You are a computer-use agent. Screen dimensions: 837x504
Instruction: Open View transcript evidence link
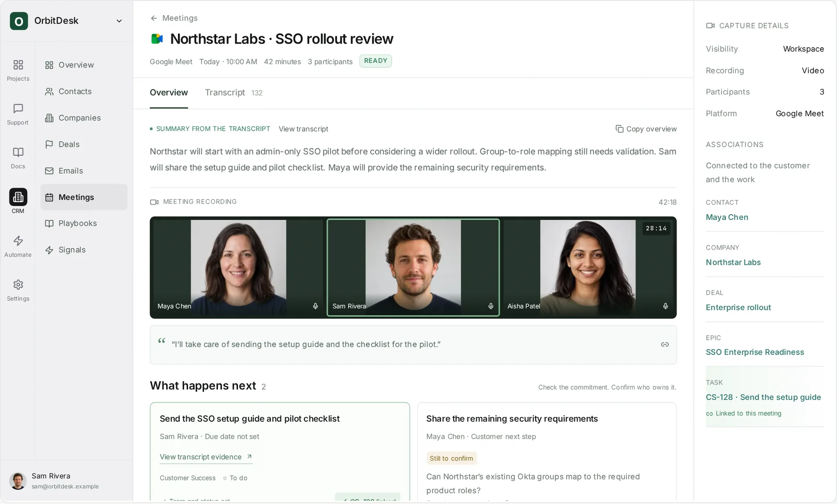[206, 457]
